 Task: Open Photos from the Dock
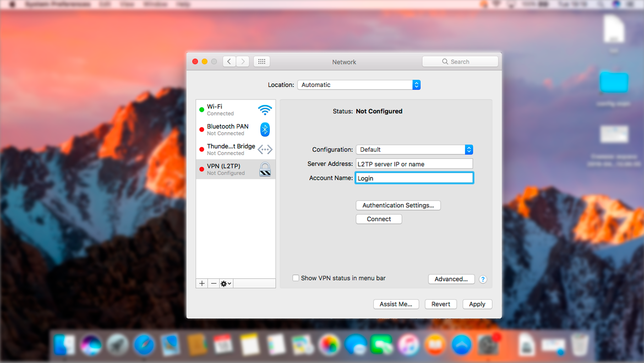click(x=329, y=344)
